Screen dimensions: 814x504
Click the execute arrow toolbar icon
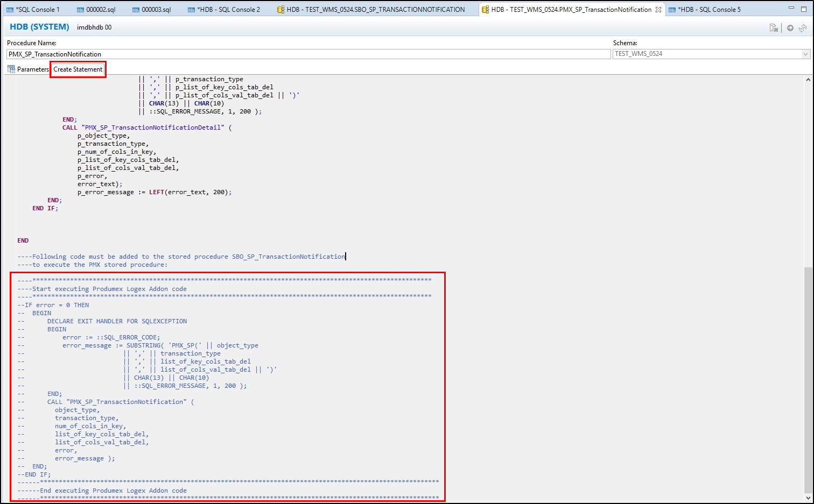coord(790,28)
